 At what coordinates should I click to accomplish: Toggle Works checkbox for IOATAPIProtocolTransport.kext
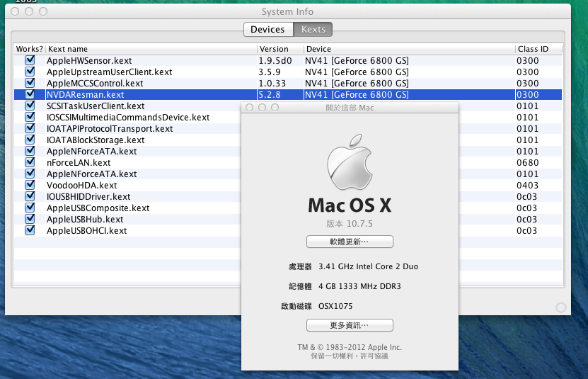30,128
